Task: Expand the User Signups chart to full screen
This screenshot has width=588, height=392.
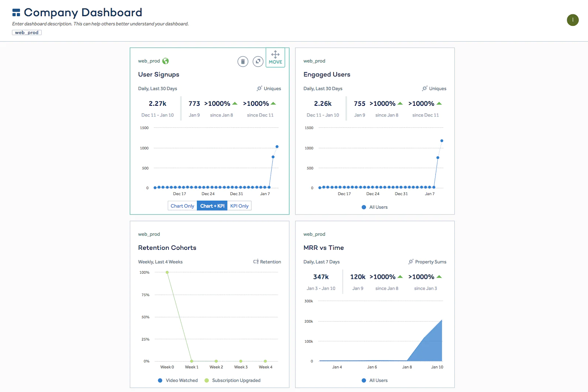Action: pyautogui.click(x=258, y=61)
